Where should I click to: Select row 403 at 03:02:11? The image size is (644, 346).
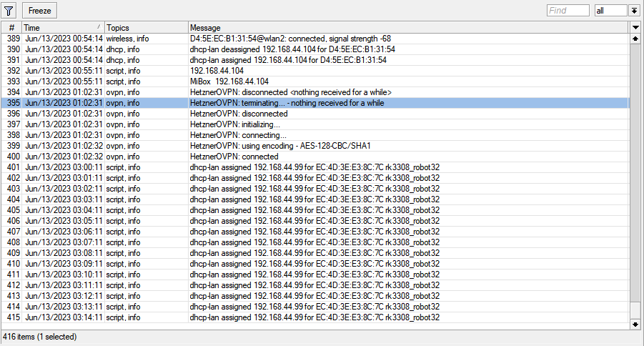pyautogui.click(x=315, y=189)
